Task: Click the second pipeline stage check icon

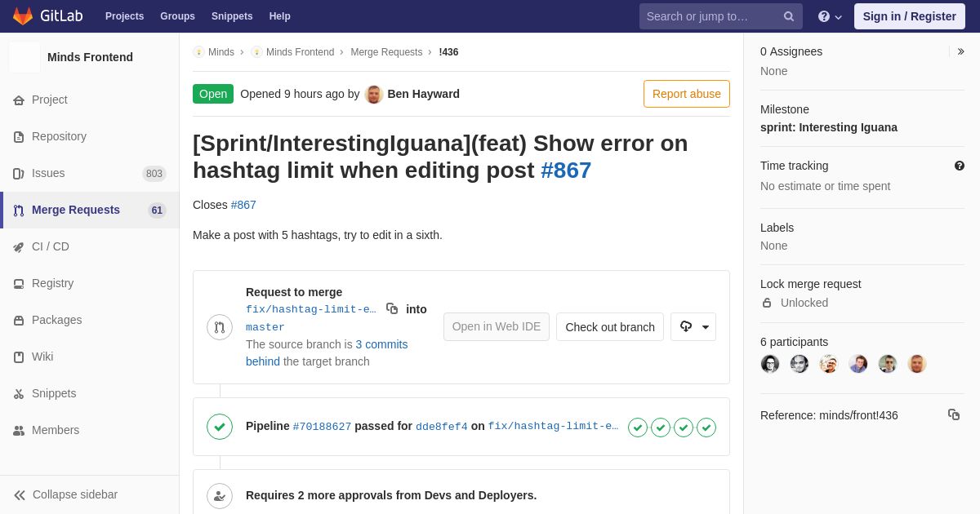Action: (x=661, y=428)
